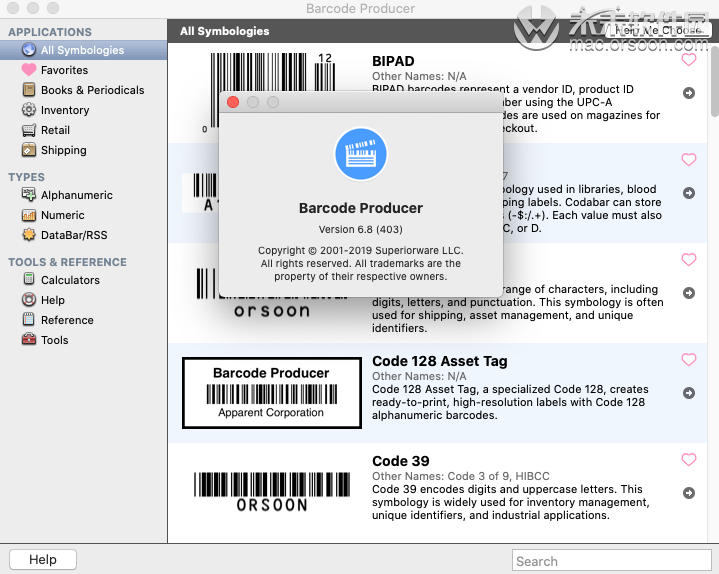
Task: Click the Code 39 title
Action: (x=400, y=461)
